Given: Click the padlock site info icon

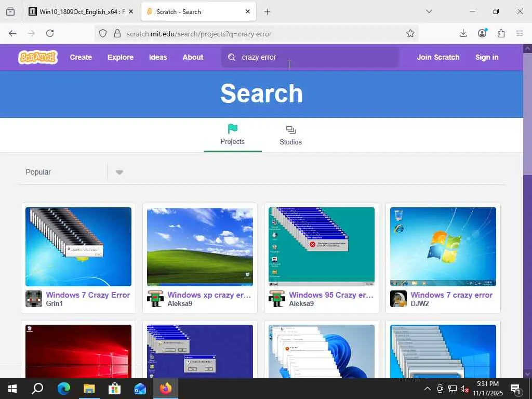Looking at the screenshot, I should [x=117, y=33].
